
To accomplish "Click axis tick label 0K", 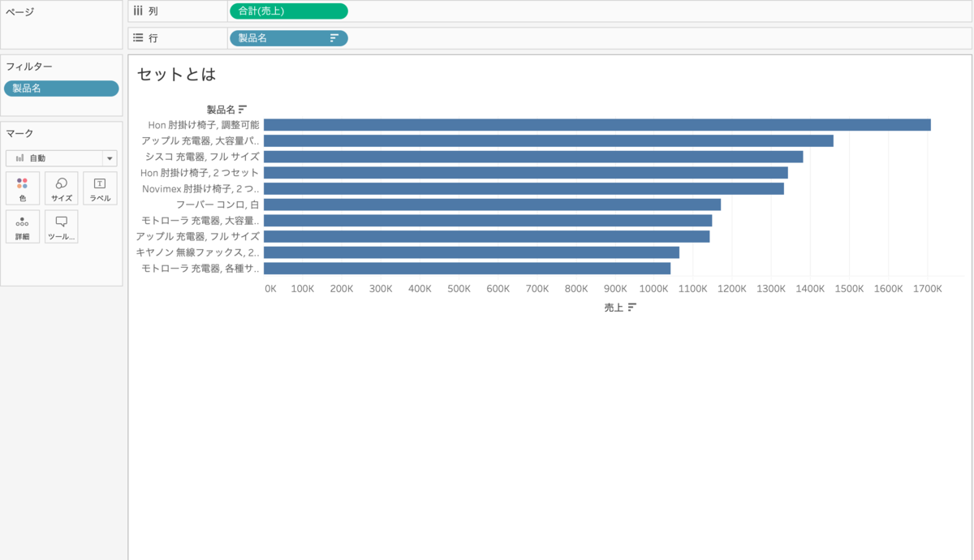I will click(270, 289).
